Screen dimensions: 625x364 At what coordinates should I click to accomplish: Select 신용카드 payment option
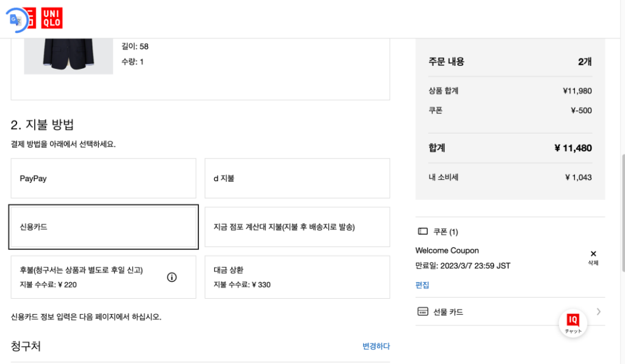(103, 227)
